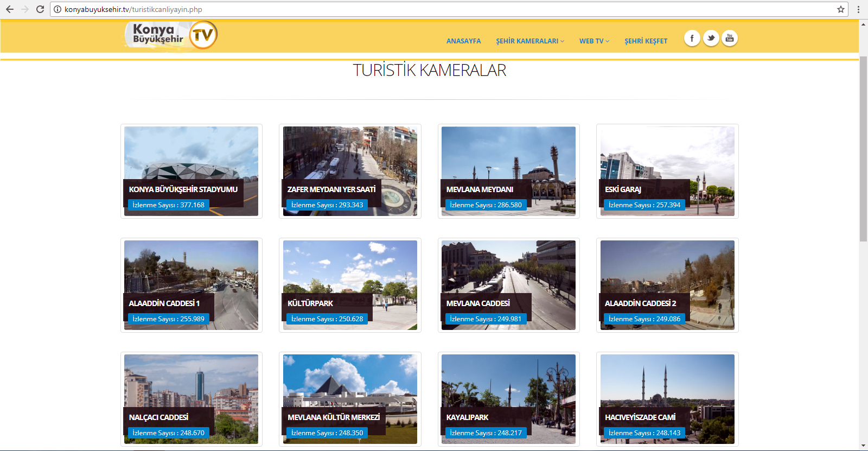Open Alaaddin Caddesi 2 camera thumbnail
This screenshot has height=451, width=868.
click(x=667, y=285)
